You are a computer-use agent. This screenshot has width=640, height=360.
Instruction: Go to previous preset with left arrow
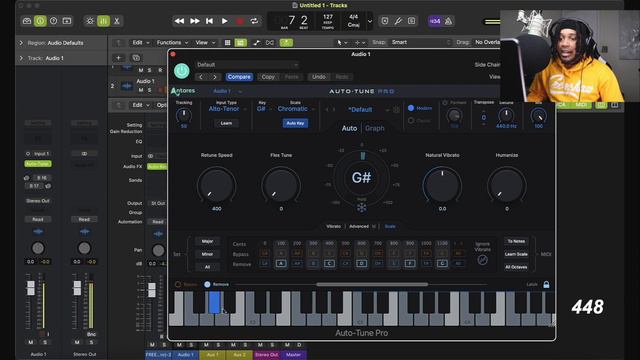[x=201, y=77]
